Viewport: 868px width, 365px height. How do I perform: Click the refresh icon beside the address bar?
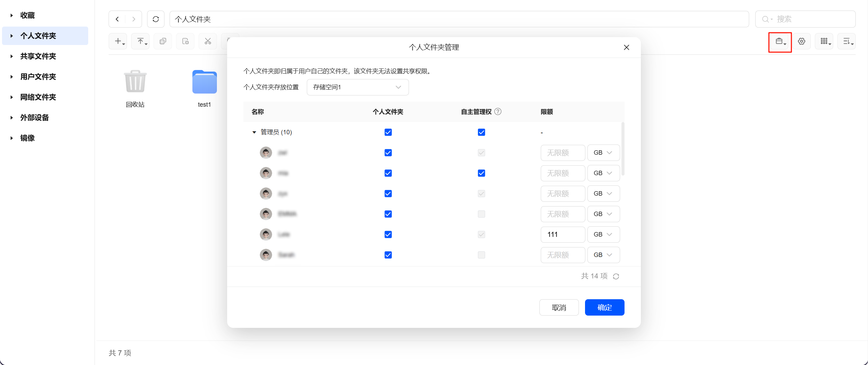click(156, 19)
